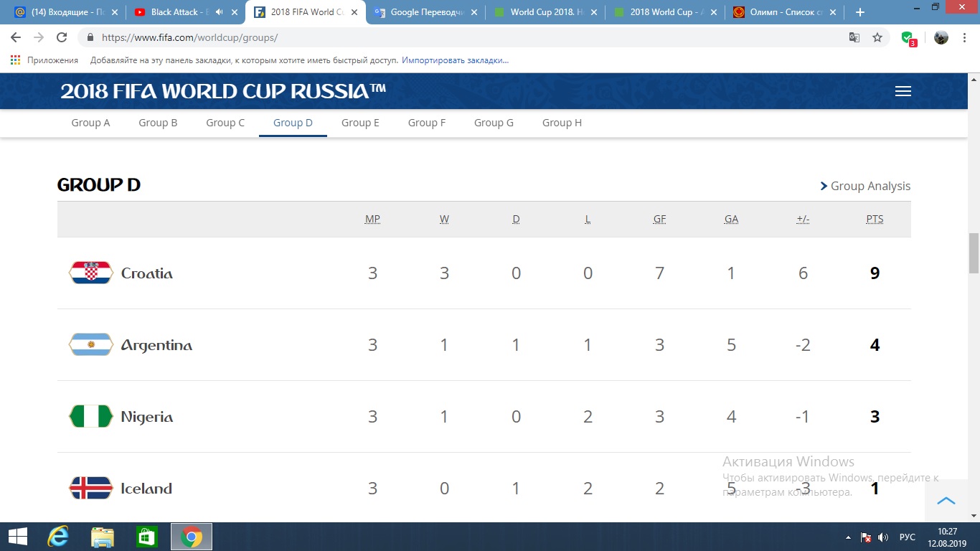Reload the FIFA page
The width and height of the screenshot is (980, 551).
click(x=62, y=37)
